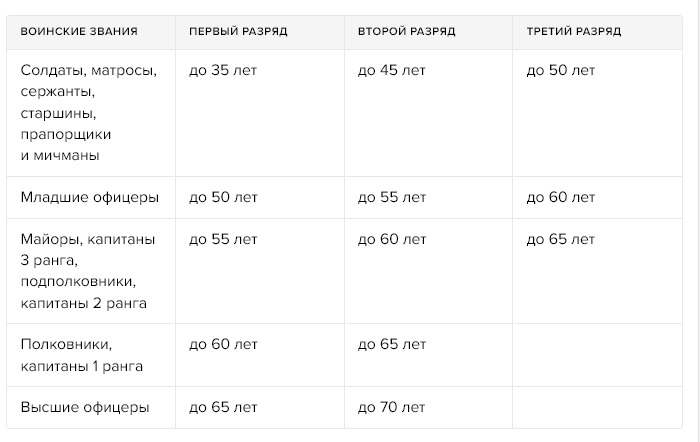
Task: Click the "до 45 лет" cell
Action: (x=392, y=71)
